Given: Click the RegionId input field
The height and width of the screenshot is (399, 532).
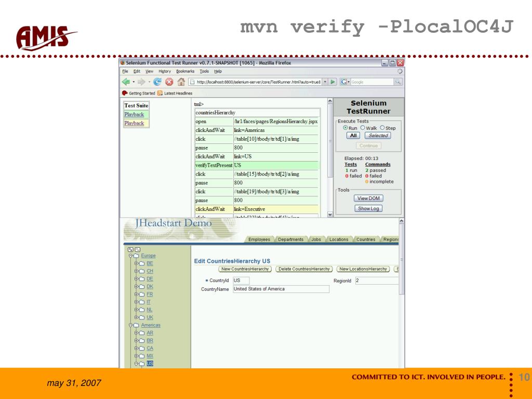Looking at the screenshot, I should [377, 281].
